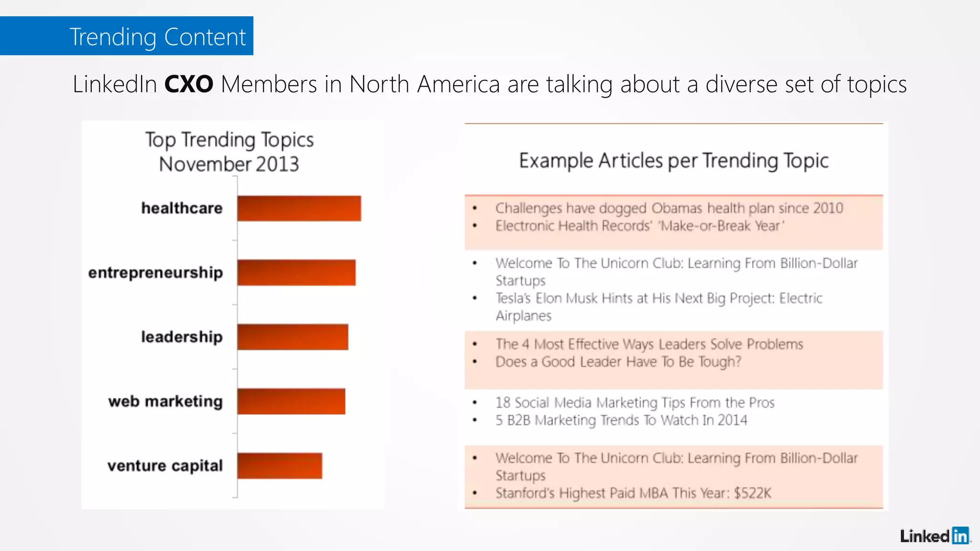Click the Top Trending Topics November 2013 title
980x551 pixels.
229,152
